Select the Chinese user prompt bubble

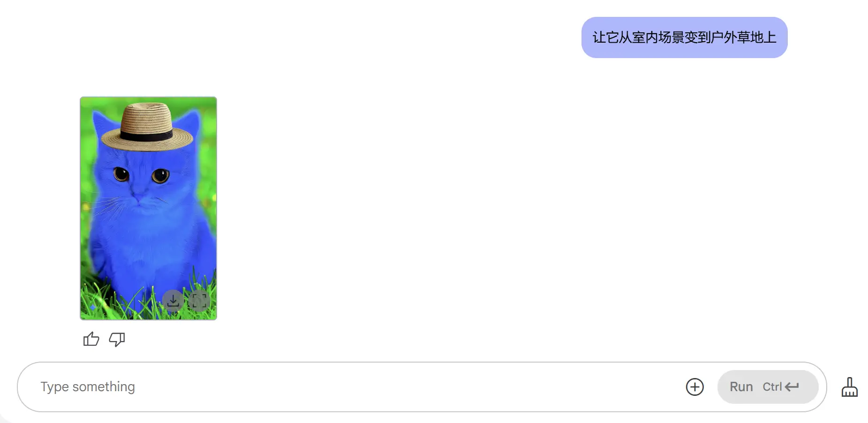pos(684,37)
